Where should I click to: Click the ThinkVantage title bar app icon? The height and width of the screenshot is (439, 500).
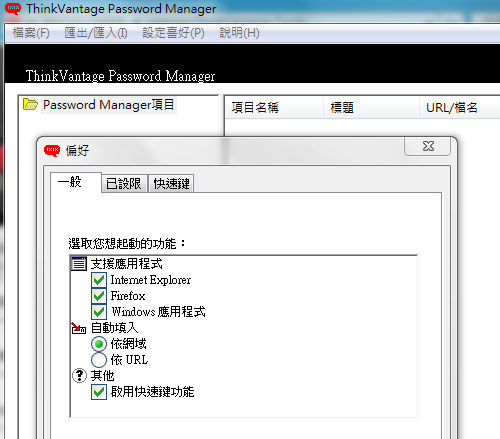pos(13,8)
